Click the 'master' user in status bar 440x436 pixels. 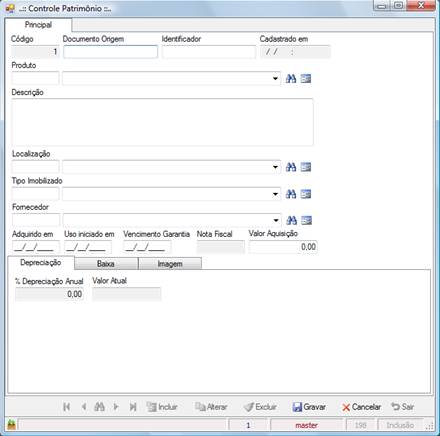[307, 425]
